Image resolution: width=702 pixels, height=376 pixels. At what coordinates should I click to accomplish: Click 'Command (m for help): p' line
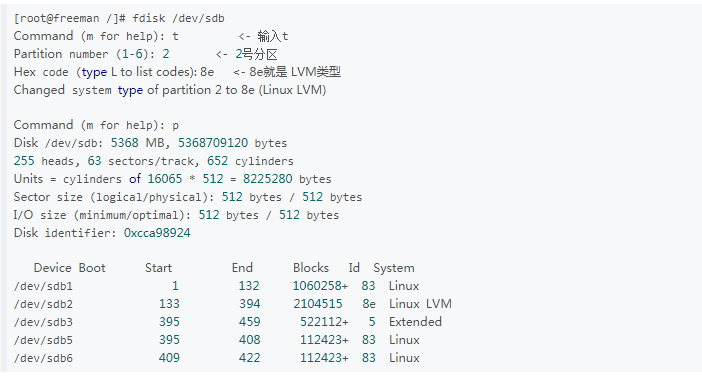coord(96,125)
